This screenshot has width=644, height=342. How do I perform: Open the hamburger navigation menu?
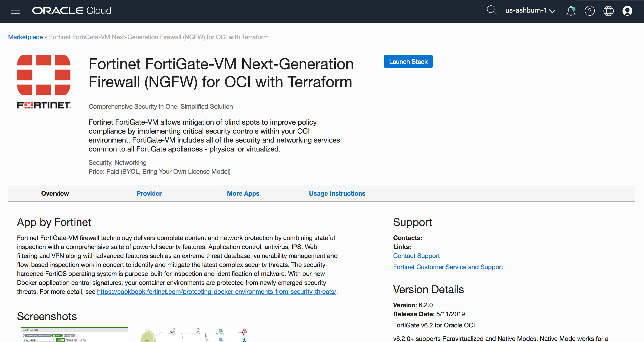(15, 11)
